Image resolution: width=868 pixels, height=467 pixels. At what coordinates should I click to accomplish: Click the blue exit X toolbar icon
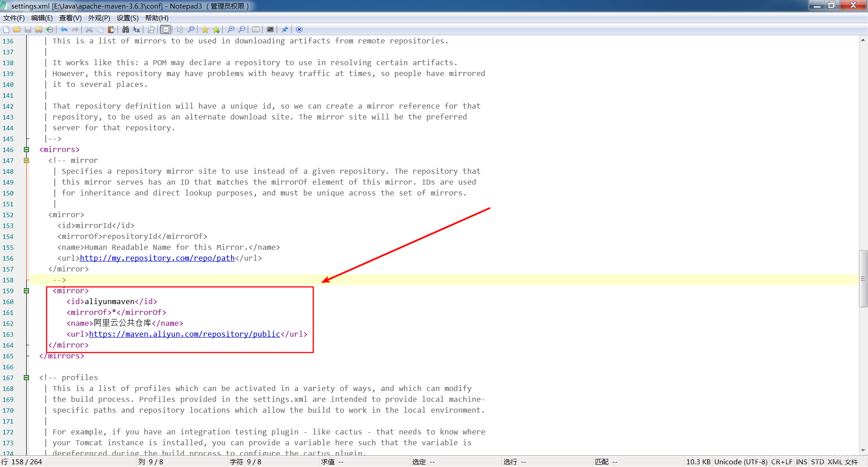click(x=299, y=29)
